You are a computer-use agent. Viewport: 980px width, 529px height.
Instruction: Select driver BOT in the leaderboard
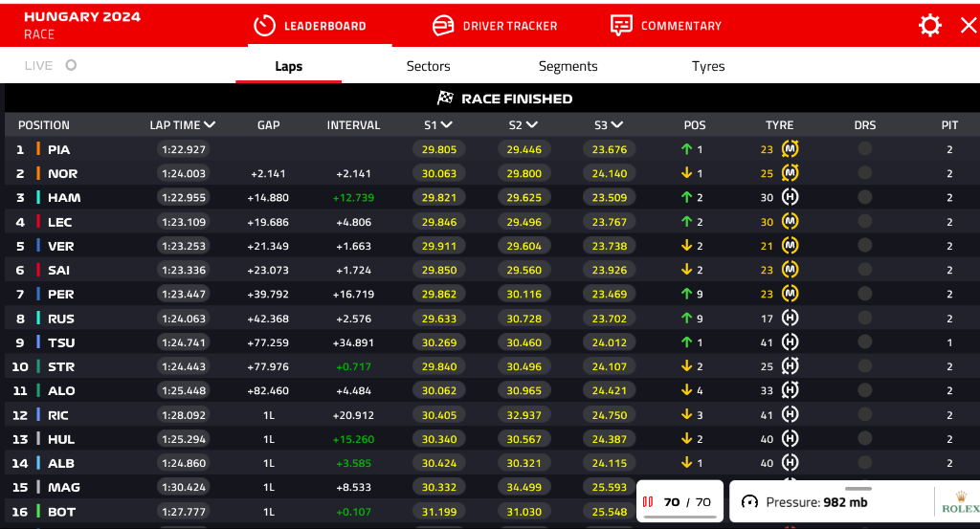click(61, 512)
